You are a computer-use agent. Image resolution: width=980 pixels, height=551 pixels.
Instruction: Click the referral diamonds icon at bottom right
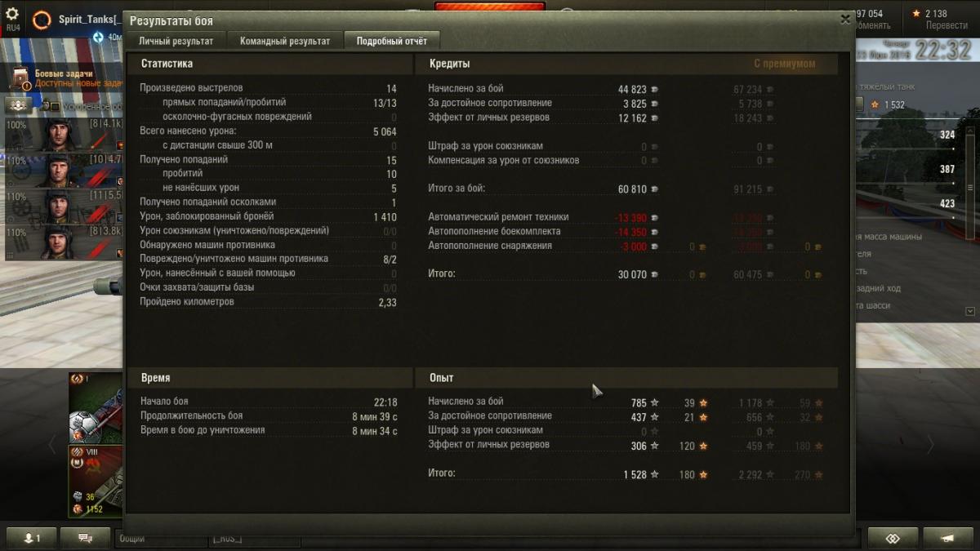point(893,538)
